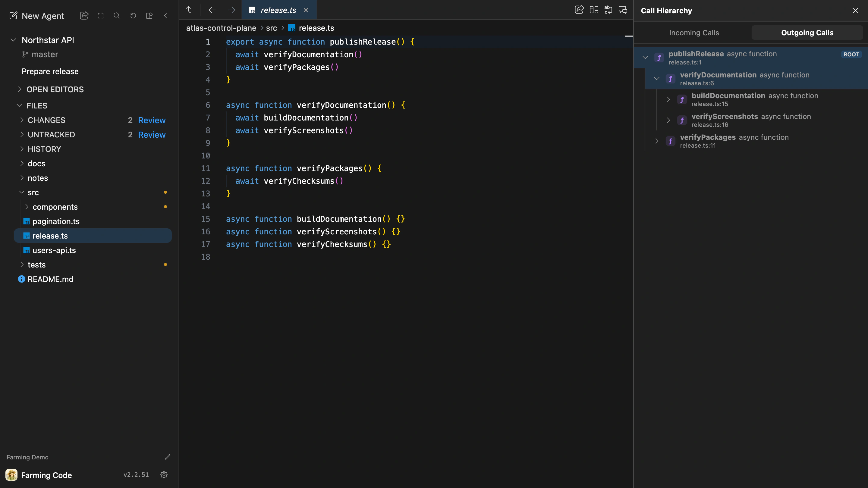Image resolution: width=868 pixels, height=488 pixels.
Task: Click the share icon in the sidebar header
Action: coord(84,16)
